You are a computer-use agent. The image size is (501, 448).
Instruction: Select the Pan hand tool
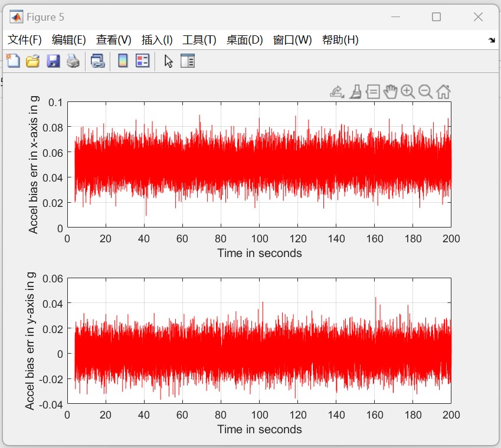point(391,92)
